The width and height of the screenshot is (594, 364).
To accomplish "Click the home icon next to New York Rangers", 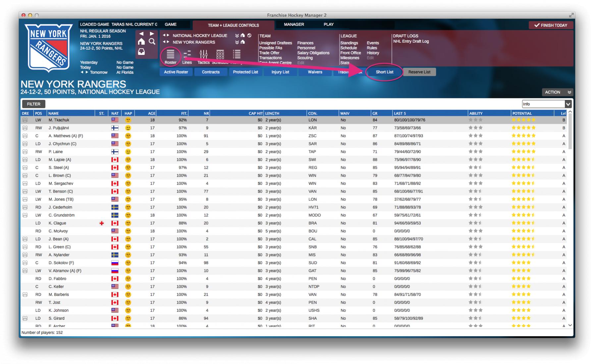I will (x=243, y=42).
